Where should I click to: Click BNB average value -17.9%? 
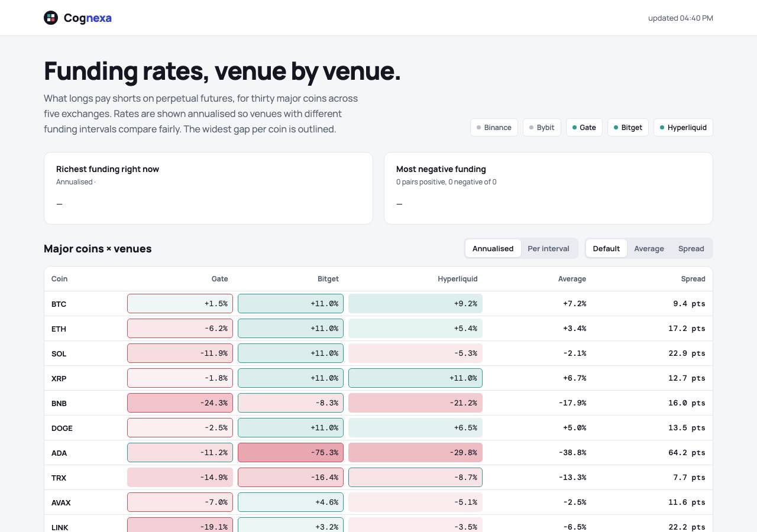[572, 403]
